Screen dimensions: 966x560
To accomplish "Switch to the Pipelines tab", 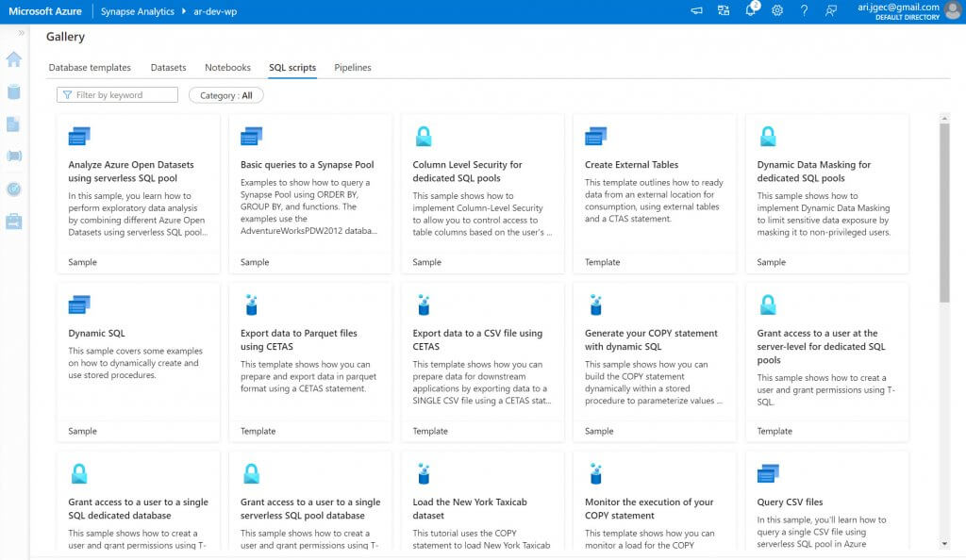I will click(353, 68).
